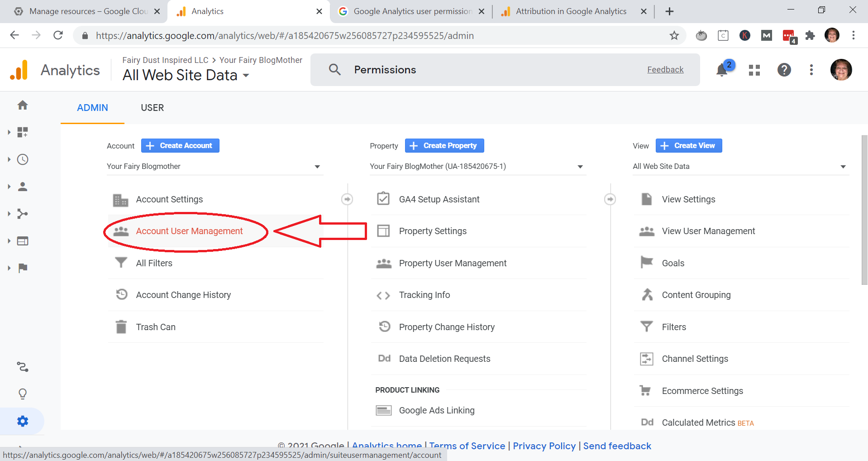This screenshot has width=868, height=461.
Task: Open Tracking Info
Action: [424, 295]
